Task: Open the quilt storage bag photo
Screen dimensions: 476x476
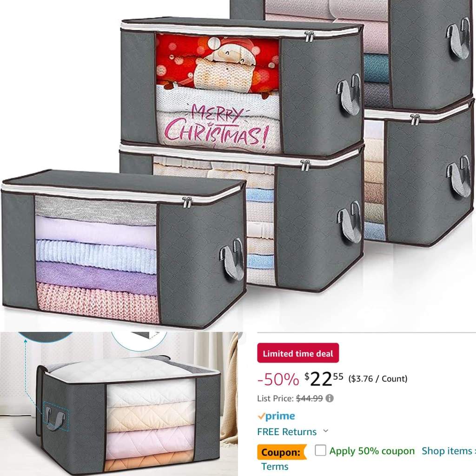Action: [119, 404]
